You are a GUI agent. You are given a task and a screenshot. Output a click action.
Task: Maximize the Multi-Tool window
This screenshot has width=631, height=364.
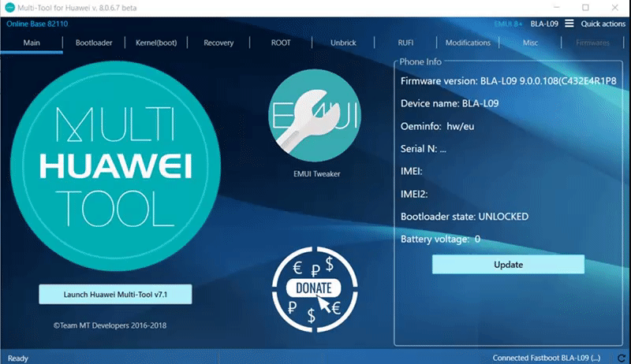(585, 8)
